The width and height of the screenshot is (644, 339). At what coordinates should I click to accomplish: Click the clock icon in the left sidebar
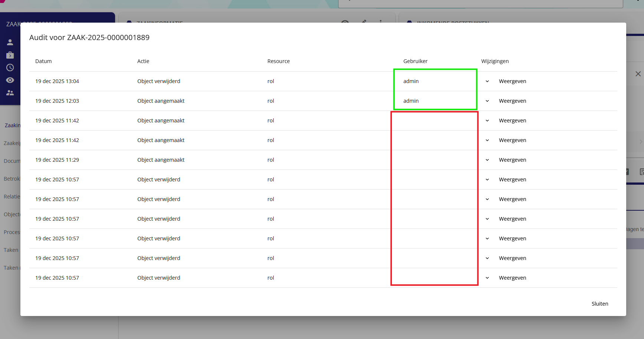pyautogui.click(x=10, y=68)
